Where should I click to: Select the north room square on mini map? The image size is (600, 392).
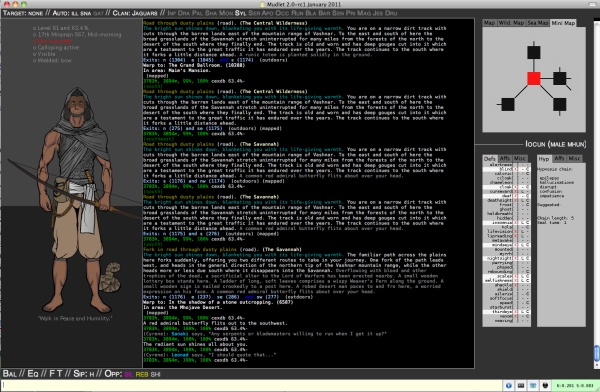(x=534, y=52)
